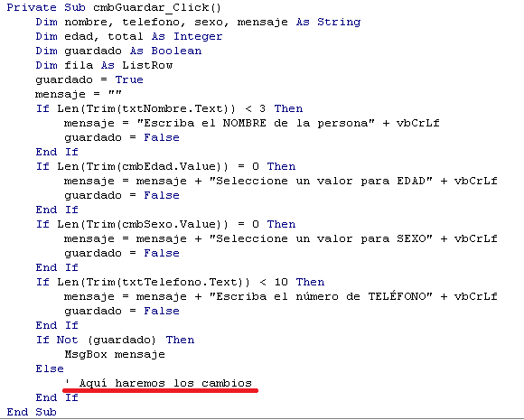Screen dimensions: 524x420
Task: Click the "End Sub" line
Action: click(x=32, y=412)
